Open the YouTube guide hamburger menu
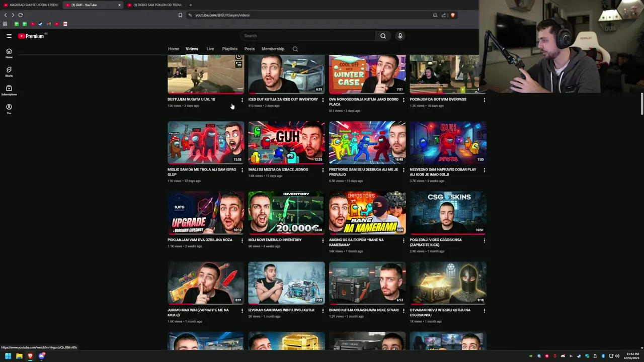This screenshot has height=362, width=644. click(x=9, y=36)
